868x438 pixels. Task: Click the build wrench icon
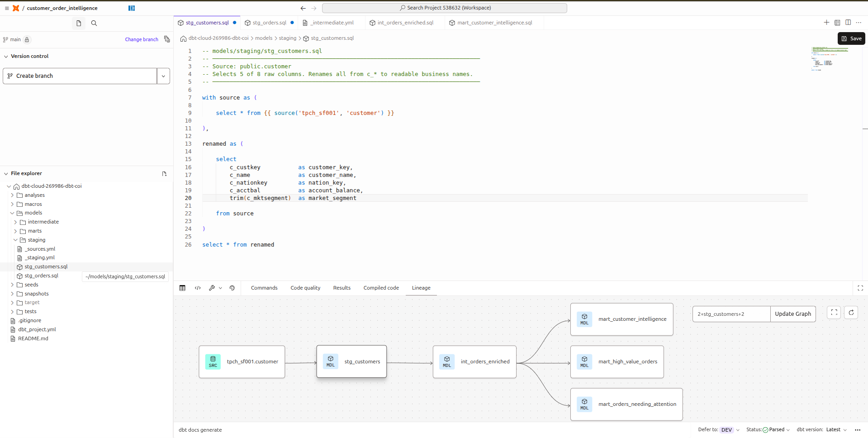pos(212,288)
